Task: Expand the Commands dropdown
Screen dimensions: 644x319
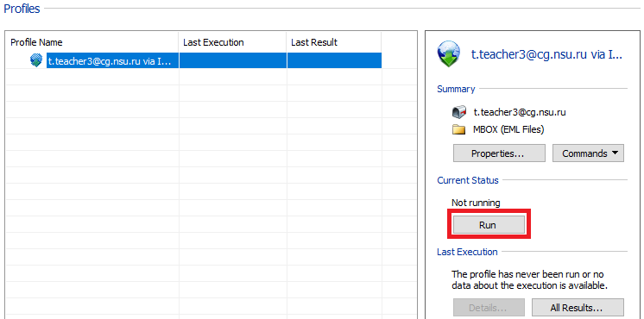Action: 588,153
